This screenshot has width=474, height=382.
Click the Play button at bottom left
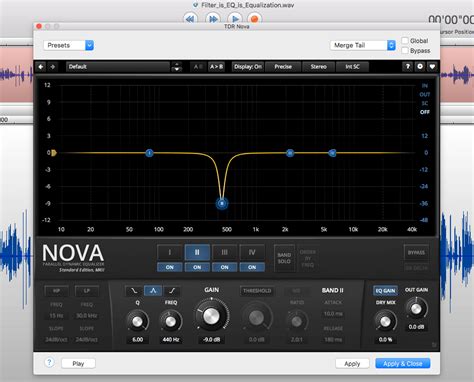78,363
